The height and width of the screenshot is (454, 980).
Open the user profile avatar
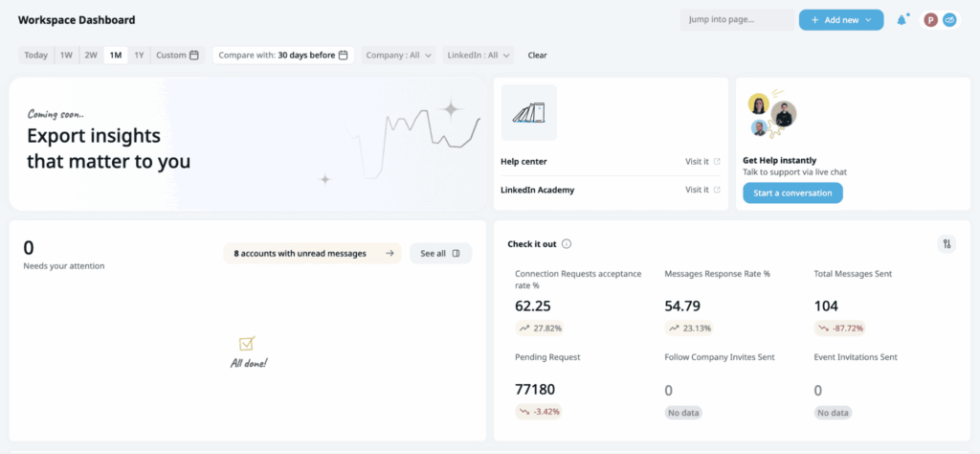point(930,20)
